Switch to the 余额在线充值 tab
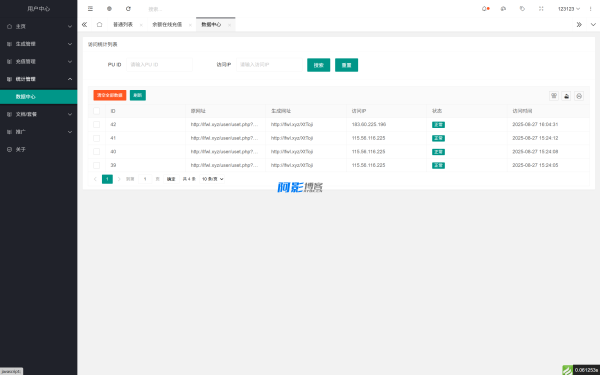This screenshot has height=375, width=600. 167,24
